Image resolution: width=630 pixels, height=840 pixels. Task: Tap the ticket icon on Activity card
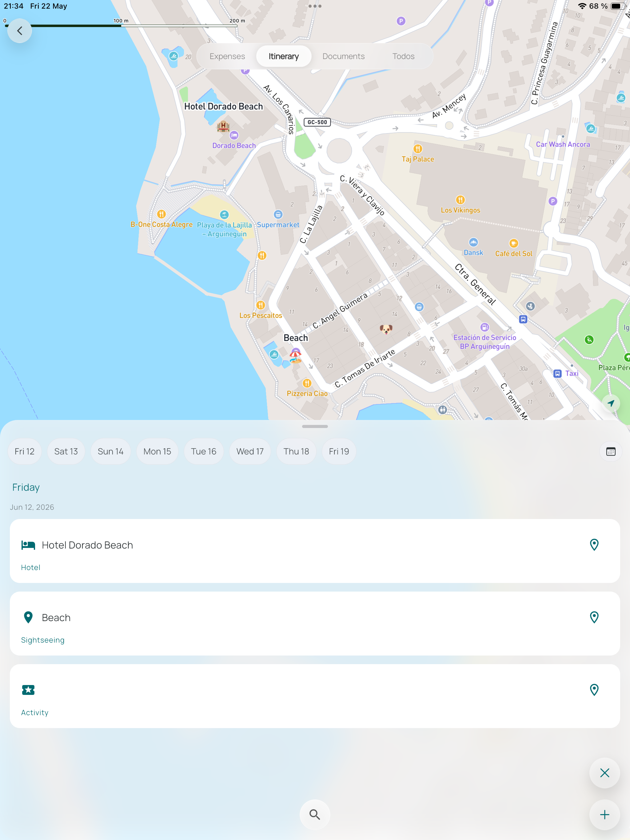tap(28, 690)
